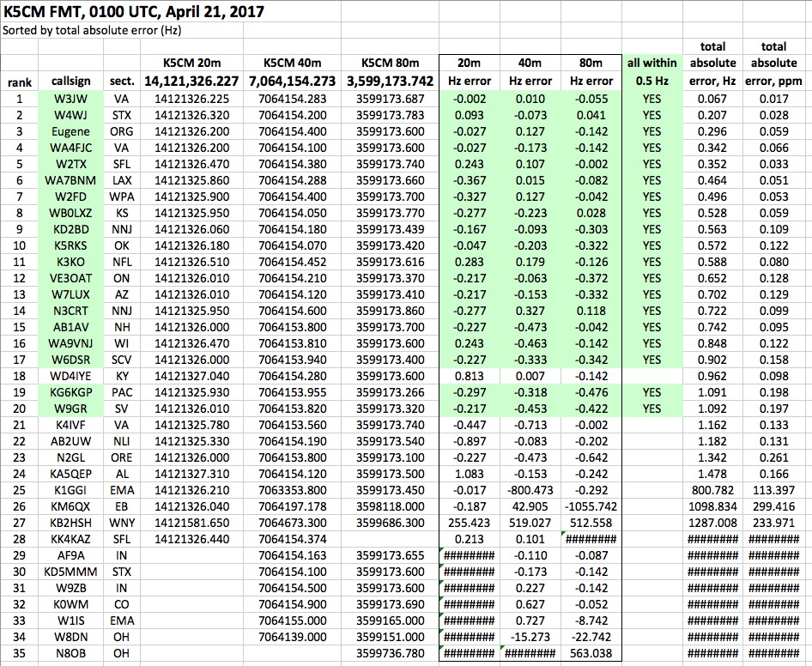This screenshot has height=666, width=812.
Task: Click the 1.083 20m error for KA5QEP
Action: [470, 474]
